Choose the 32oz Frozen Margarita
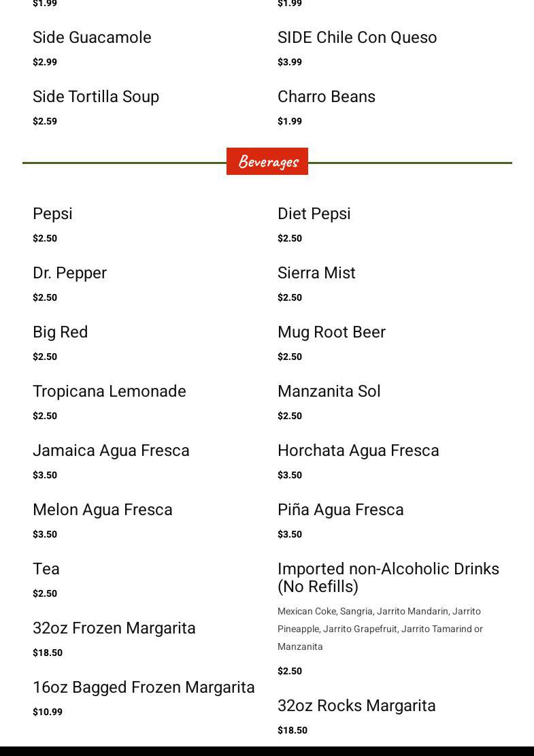The height and width of the screenshot is (756, 534). [x=114, y=628]
